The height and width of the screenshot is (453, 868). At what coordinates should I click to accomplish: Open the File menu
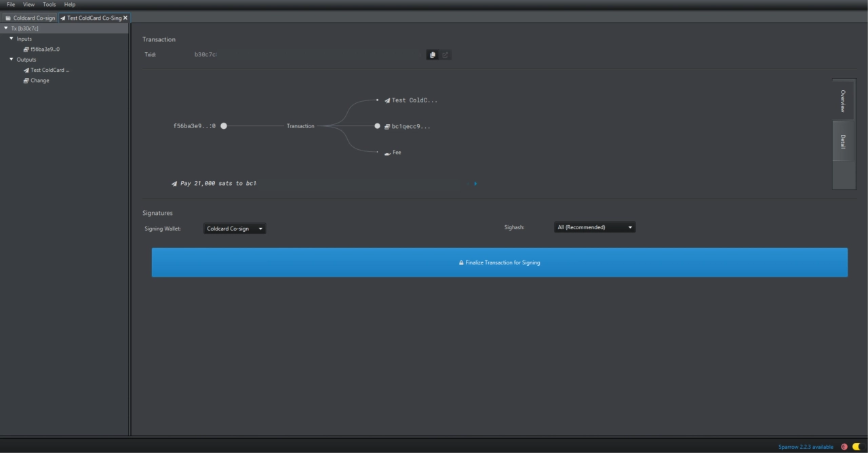tap(11, 5)
